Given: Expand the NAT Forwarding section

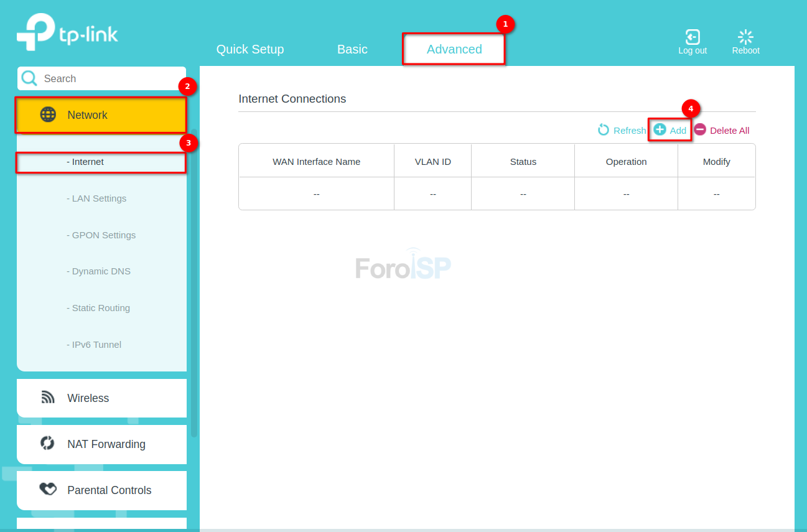Looking at the screenshot, I should [106, 444].
